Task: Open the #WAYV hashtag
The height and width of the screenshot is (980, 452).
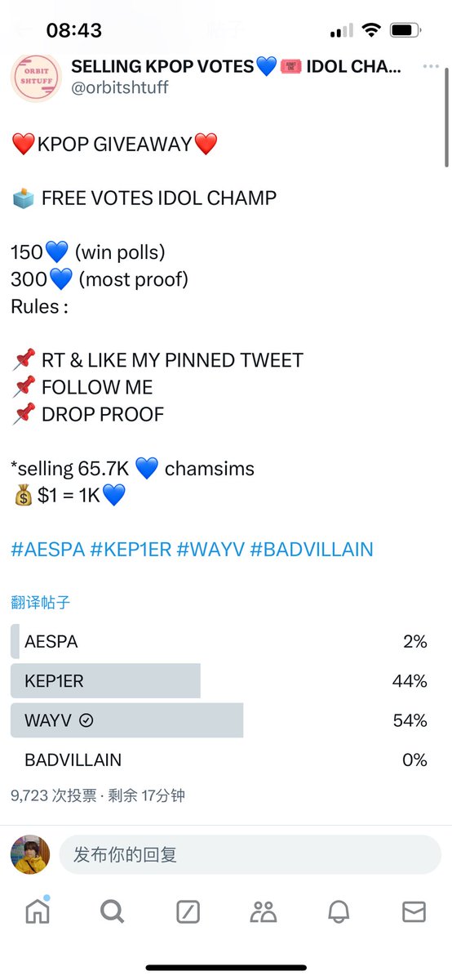Action: (210, 550)
